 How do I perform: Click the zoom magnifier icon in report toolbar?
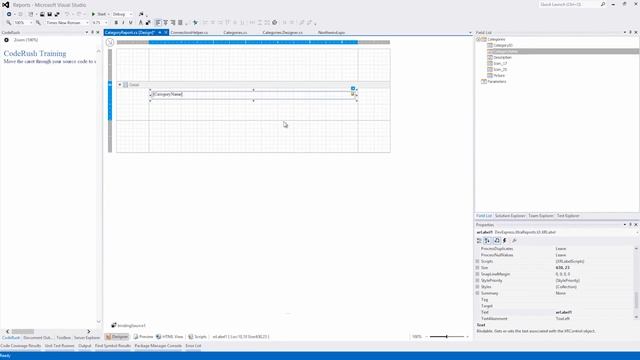point(9,23)
